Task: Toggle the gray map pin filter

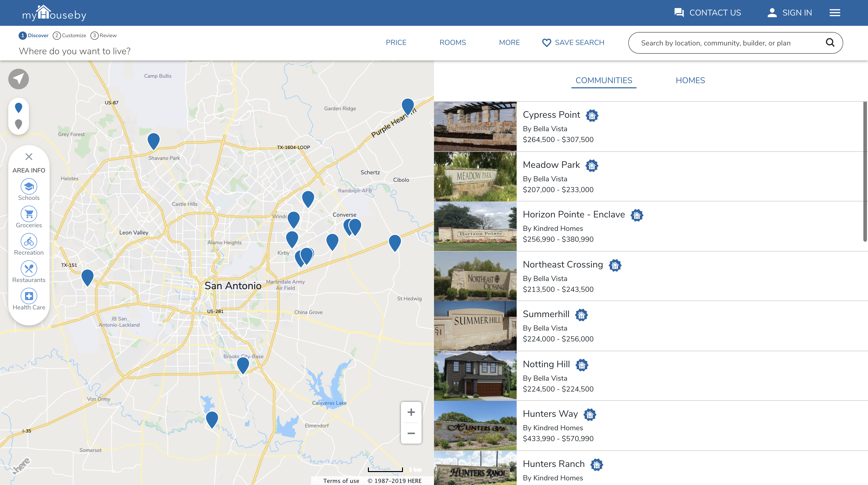Action: (x=19, y=124)
